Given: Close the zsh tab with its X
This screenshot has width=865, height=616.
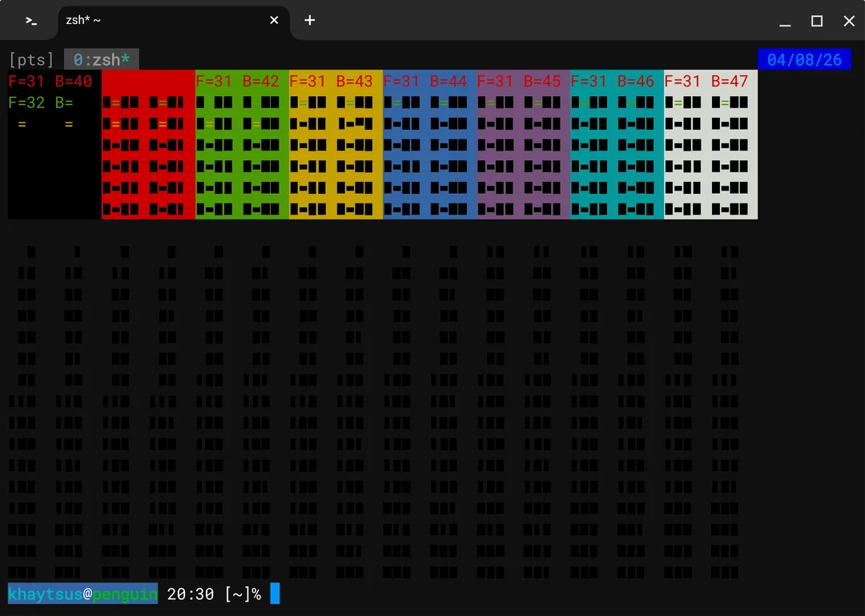Looking at the screenshot, I should [274, 20].
